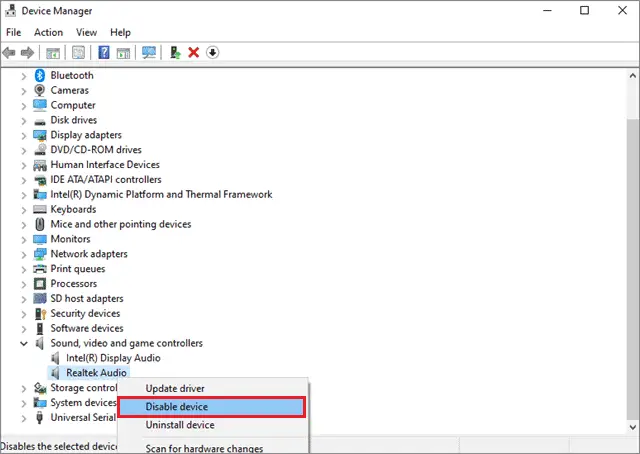Maximize the Device Manager window
Screen dimensions: 640x454
click(x=584, y=10)
